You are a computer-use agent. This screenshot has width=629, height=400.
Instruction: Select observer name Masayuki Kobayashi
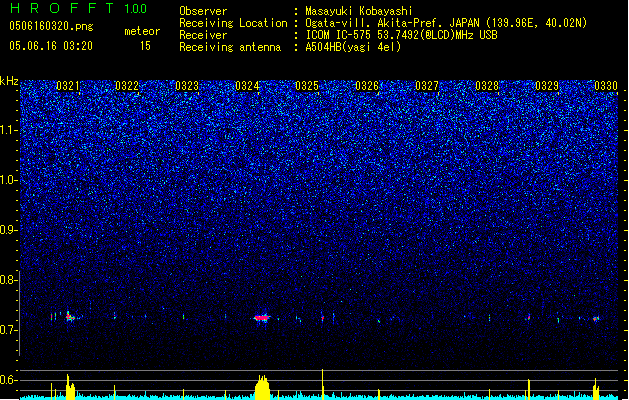359,11
